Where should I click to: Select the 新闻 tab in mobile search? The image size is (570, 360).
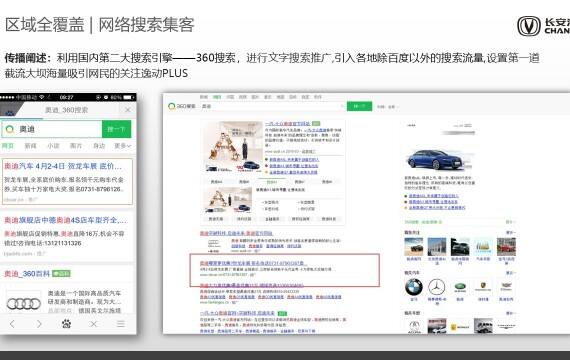(x=30, y=146)
